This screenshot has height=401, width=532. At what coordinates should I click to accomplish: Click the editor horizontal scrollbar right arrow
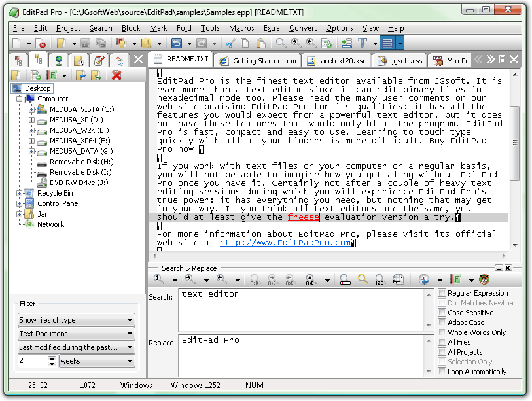click(503, 256)
